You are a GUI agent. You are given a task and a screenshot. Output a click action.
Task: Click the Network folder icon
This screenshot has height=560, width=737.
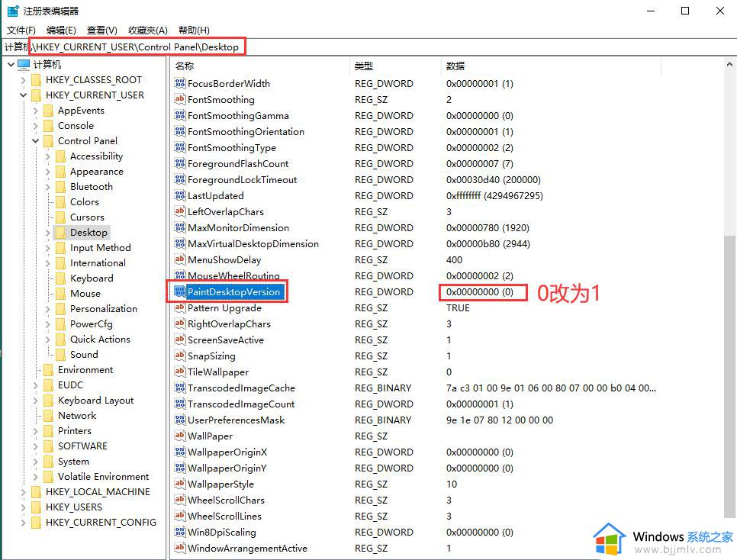point(48,416)
